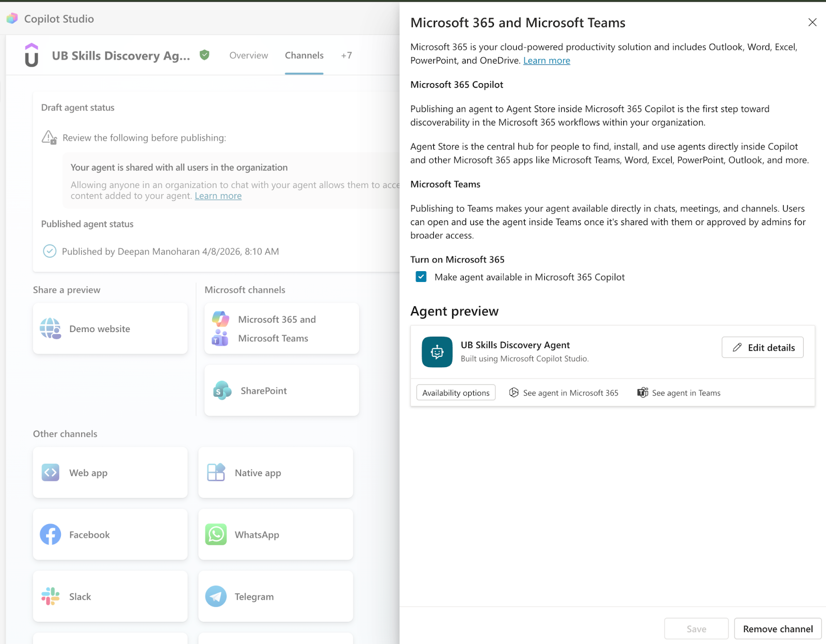Click the Teams icon beside See agent in Teams

tap(642, 392)
